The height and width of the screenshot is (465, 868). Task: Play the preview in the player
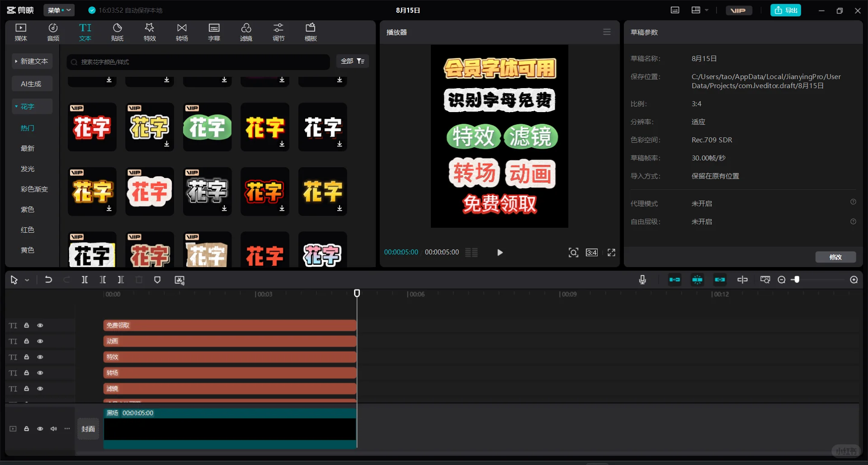click(x=500, y=252)
